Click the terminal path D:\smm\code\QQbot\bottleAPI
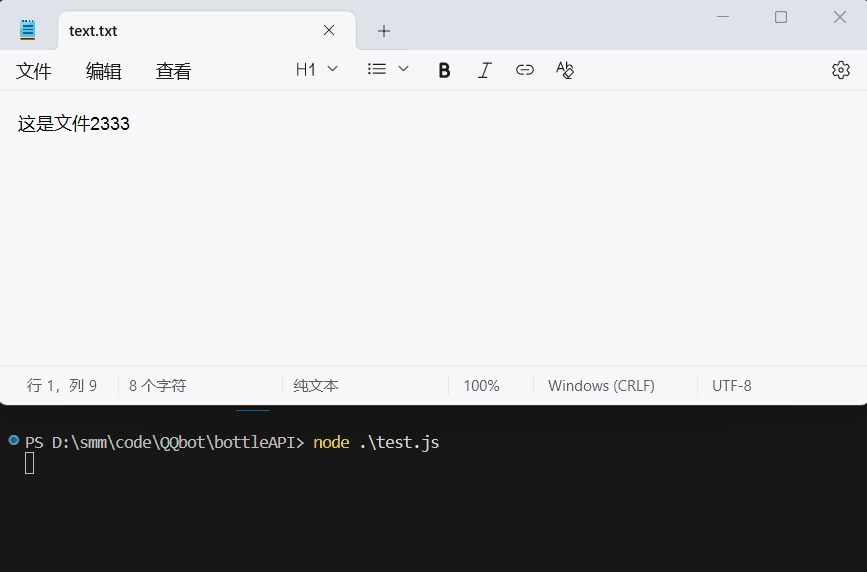Screen dimensions: 867x572 174,443
